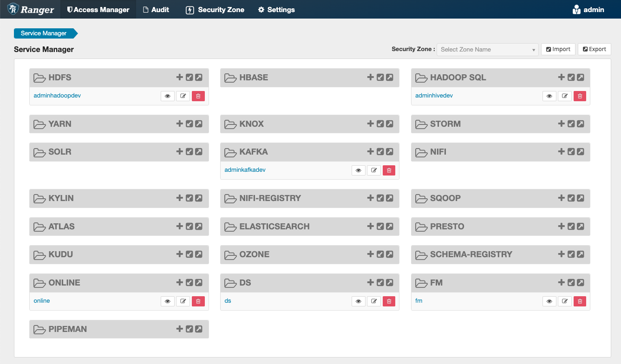The image size is (621, 364).
Task: Add a new PRESTO service
Action: pyautogui.click(x=562, y=227)
